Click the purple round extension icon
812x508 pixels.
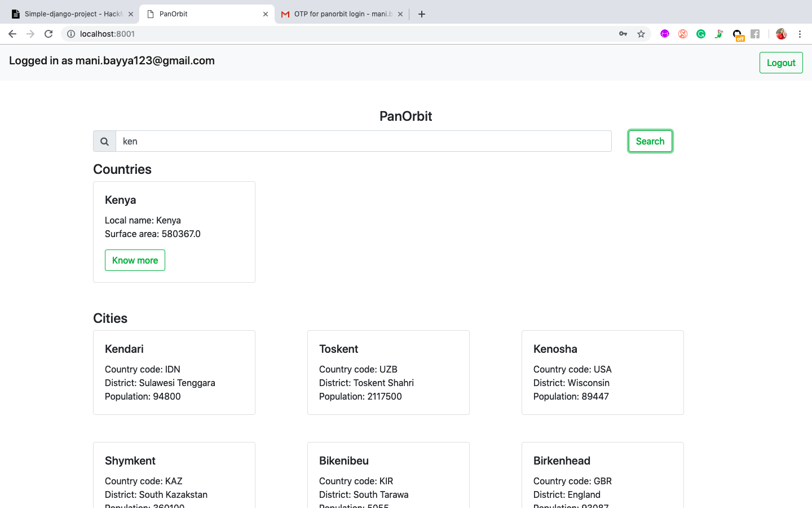(x=665, y=34)
